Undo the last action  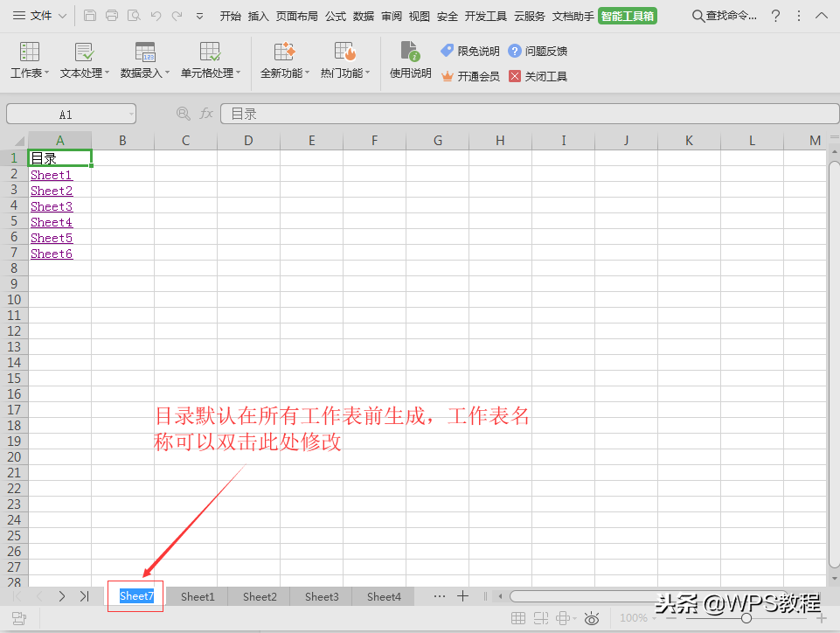tap(156, 16)
